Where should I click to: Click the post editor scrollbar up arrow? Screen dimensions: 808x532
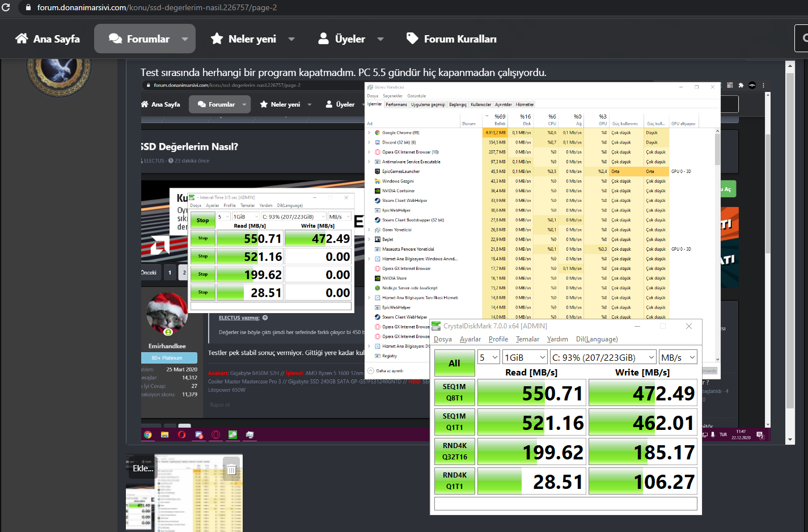tap(790, 66)
